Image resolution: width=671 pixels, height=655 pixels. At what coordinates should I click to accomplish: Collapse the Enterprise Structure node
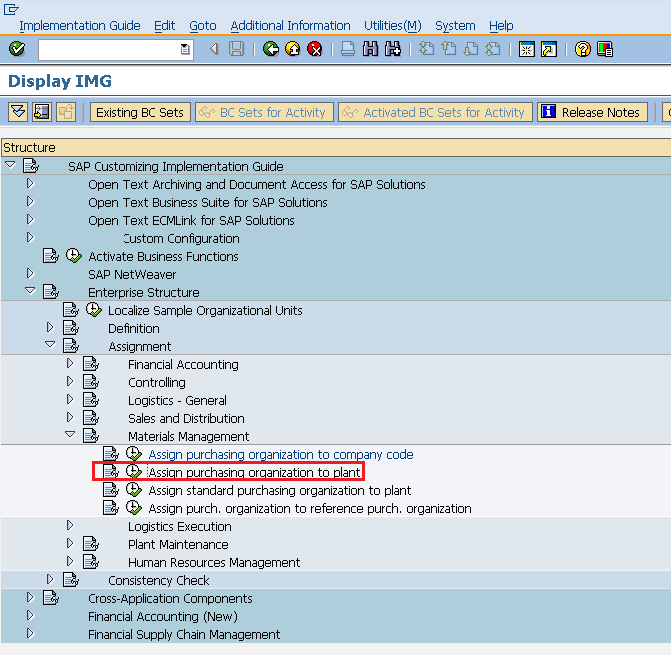(30, 290)
